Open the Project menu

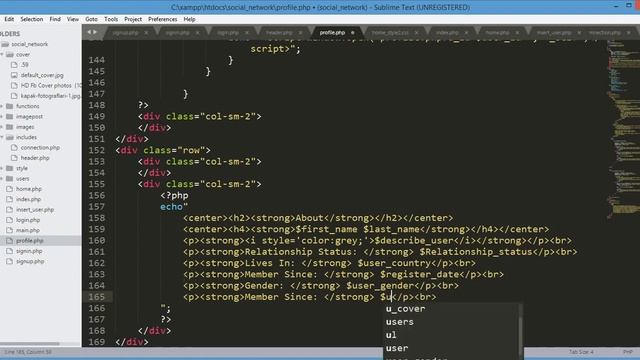click(133, 19)
